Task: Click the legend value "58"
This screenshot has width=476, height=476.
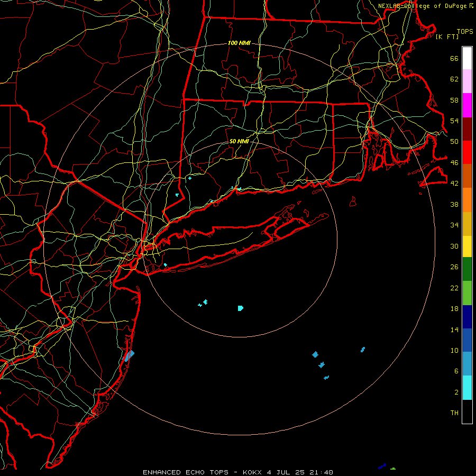Action: pos(454,100)
